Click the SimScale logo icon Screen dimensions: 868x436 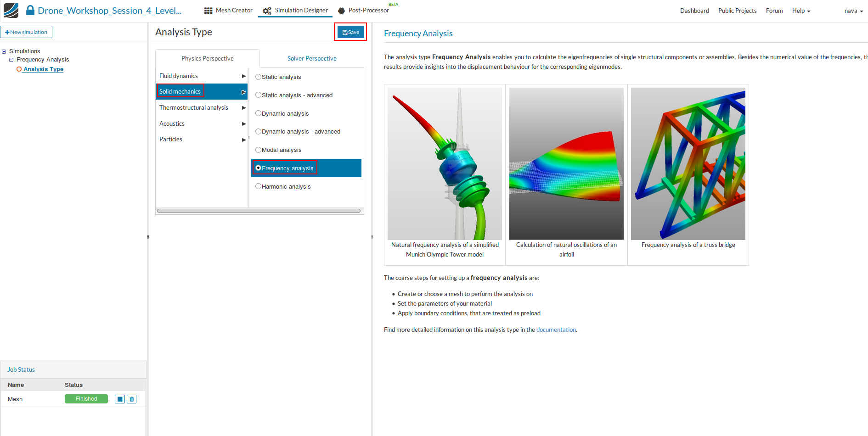click(11, 11)
